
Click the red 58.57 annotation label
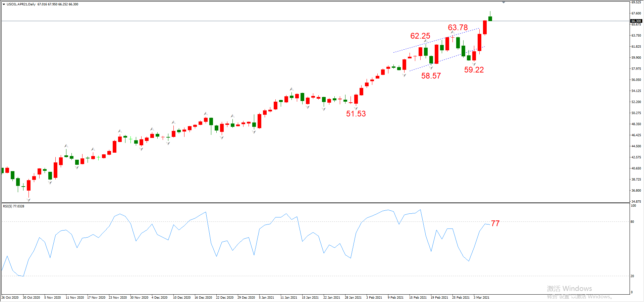tap(431, 76)
